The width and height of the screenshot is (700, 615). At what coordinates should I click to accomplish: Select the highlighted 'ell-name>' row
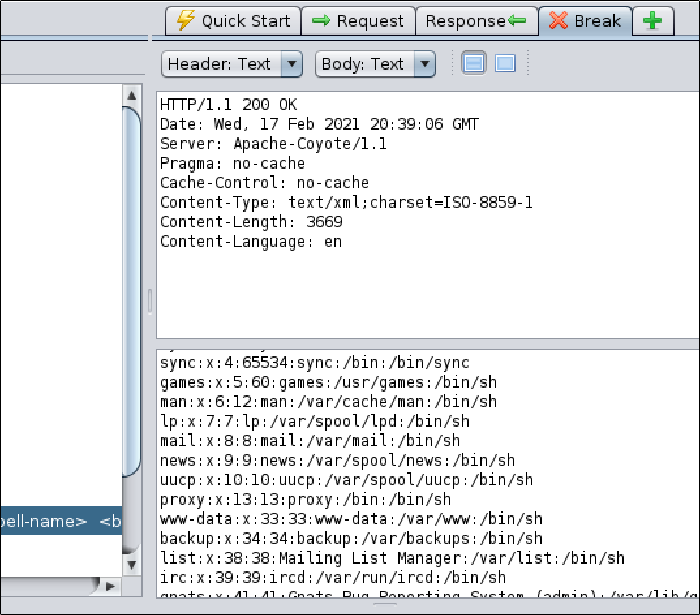pos(61,521)
